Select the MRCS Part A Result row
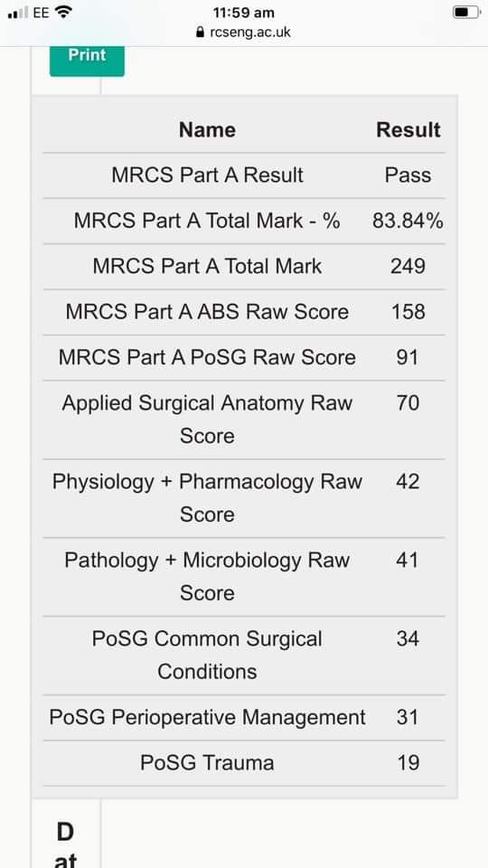The height and width of the screenshot is (868, 488). coord(244,175)
